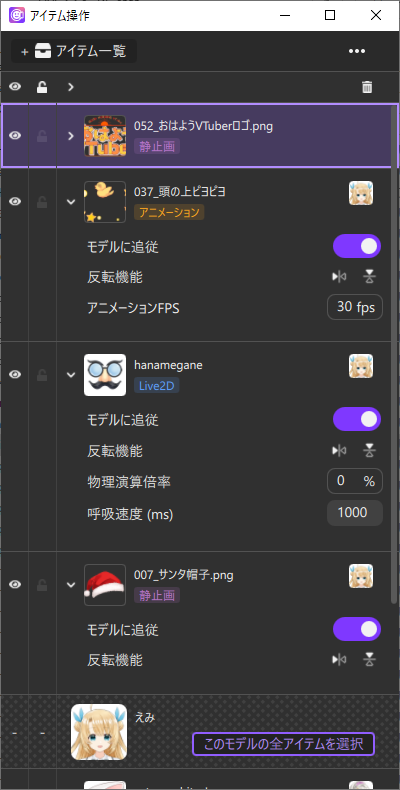Click vertical flip icon for 037_頭の上ピヨピヨ
This screenshot has height=790, width=400.
[x=370, y=277]
